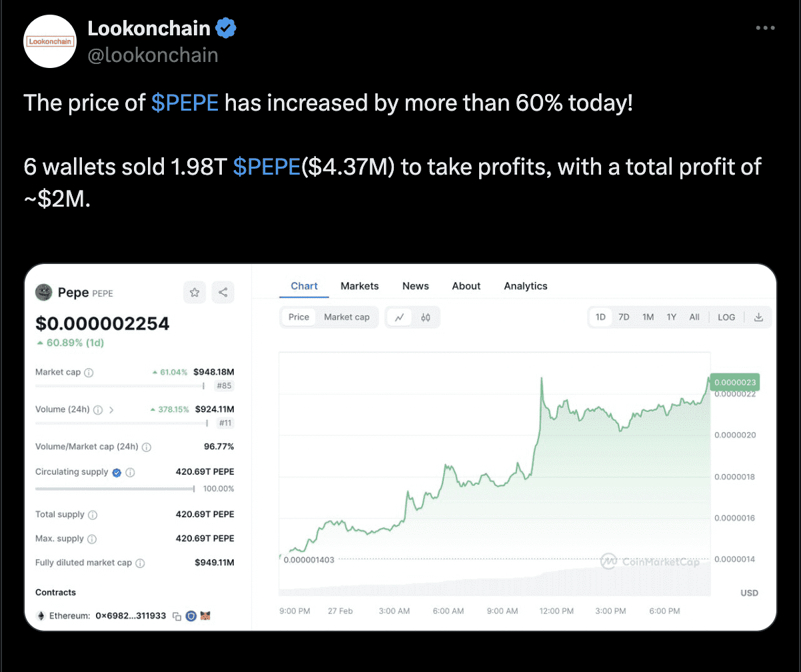Enable logarithmic scale with LOG toggle
Viewport: 801px width, 672px height.
[x=726, y=317]
